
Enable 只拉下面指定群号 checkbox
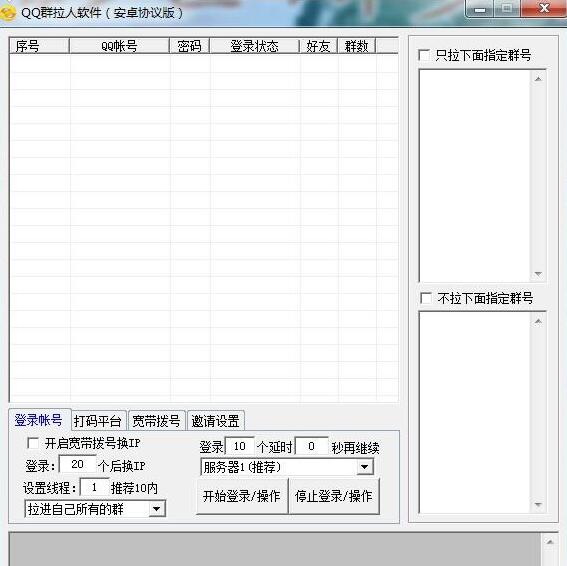point(424,55)
